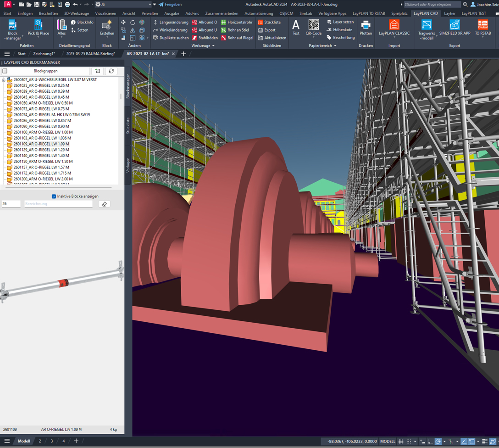Open the vertical Vorlagen side tab
499x448 pixels.
coord(128,164)
